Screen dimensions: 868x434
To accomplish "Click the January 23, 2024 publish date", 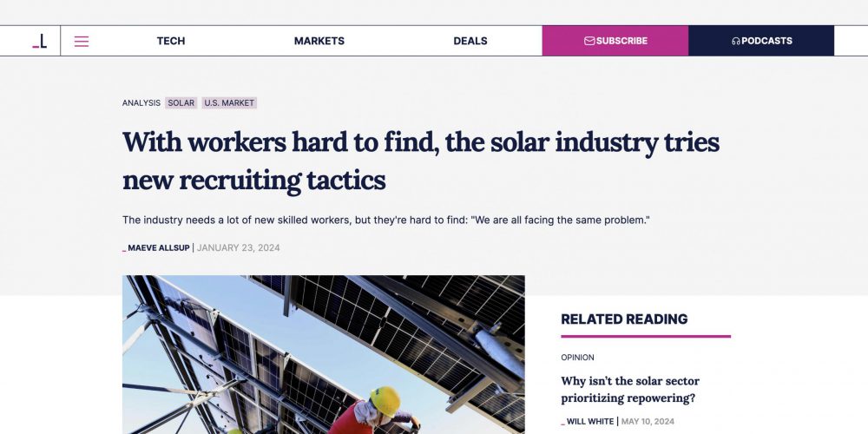I will click(239, 248).
